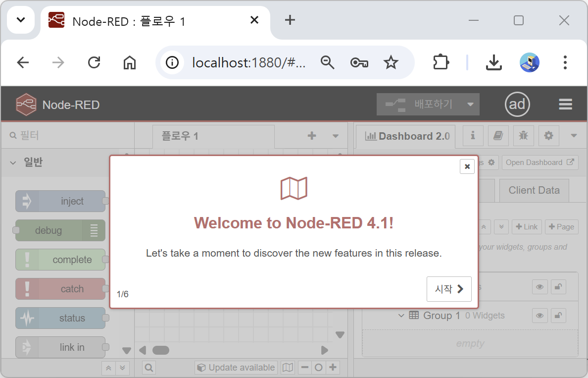Select the 플로우 1 flow tab
This screenshot has height=378, width=588.
coord(181,136)
